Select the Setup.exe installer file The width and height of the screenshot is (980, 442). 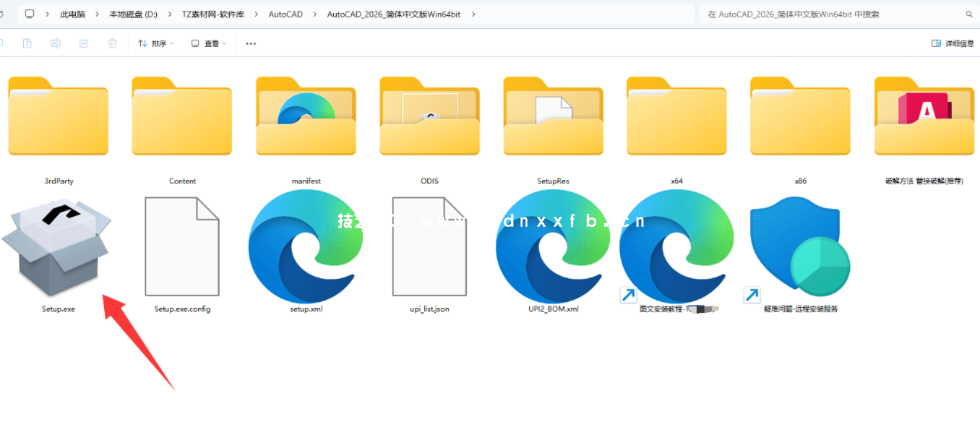click(x=57, y=249)
